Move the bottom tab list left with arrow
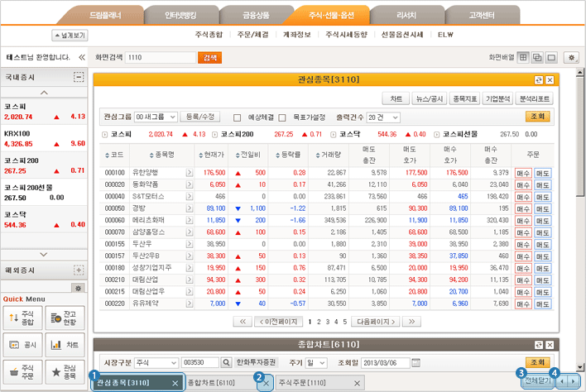The image size is (586, 392). (x=562, y=381)
